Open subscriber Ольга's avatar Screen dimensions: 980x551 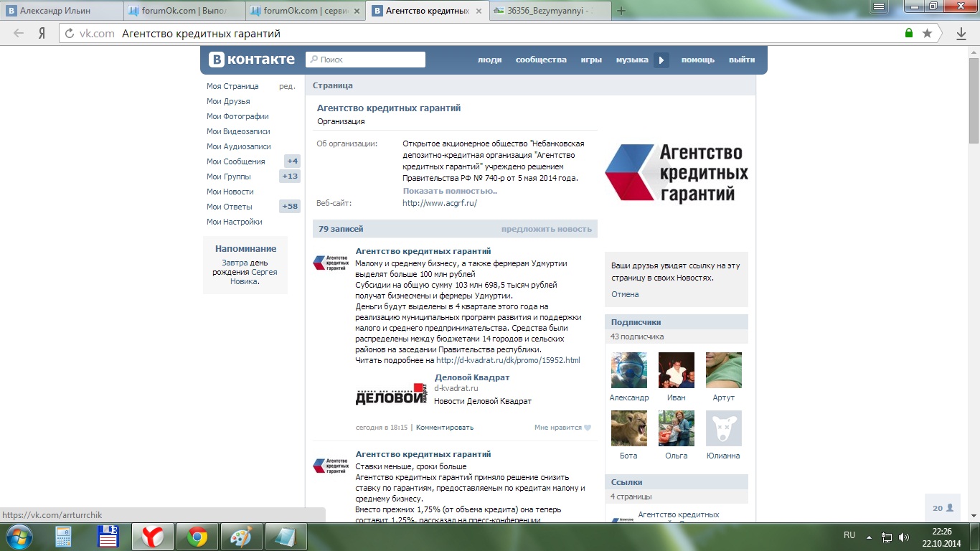677,428
